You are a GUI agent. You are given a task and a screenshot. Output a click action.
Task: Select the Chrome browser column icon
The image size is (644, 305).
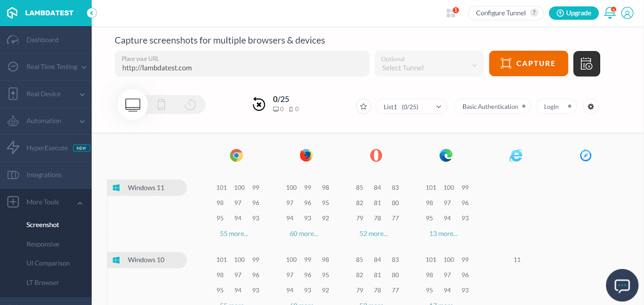[236, 155]
